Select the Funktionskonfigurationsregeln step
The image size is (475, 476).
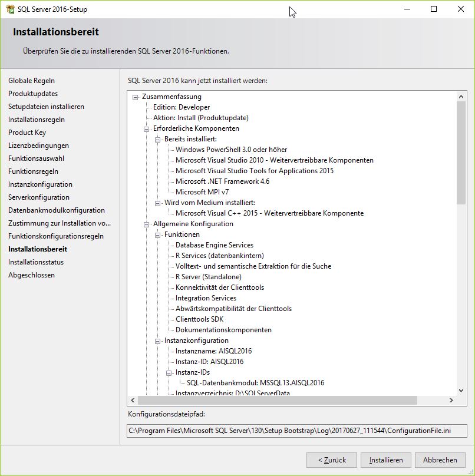pos(56,236)
